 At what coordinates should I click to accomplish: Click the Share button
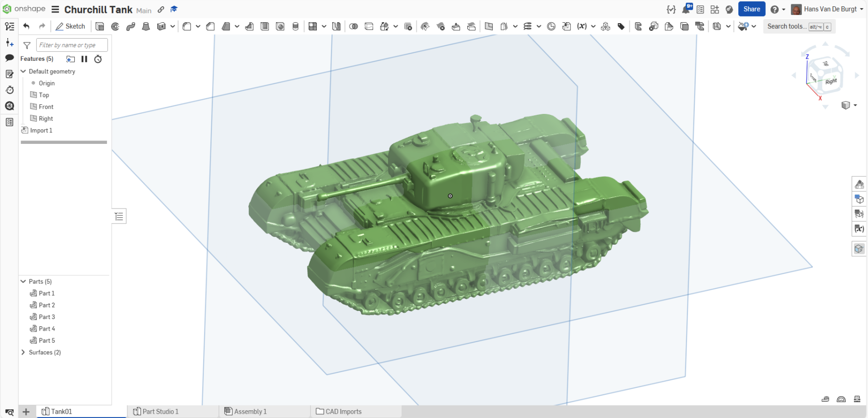pyautogui.click(x=751, y=9)
